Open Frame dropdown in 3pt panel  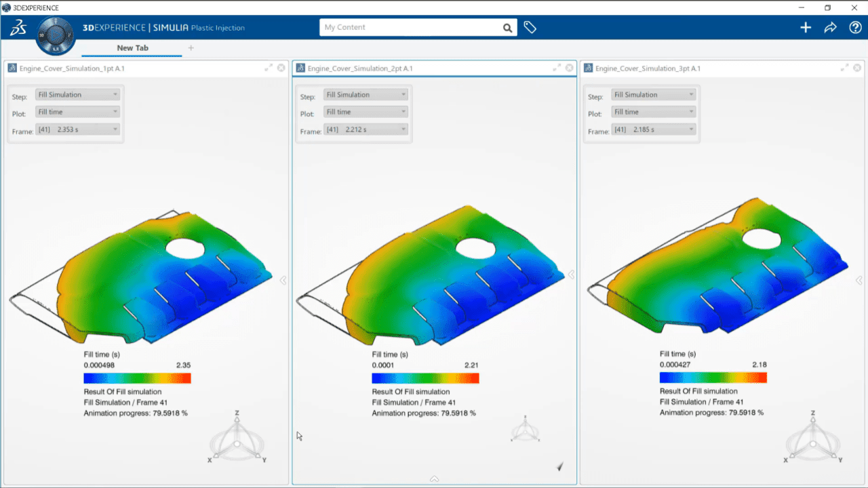pos(654,129)
